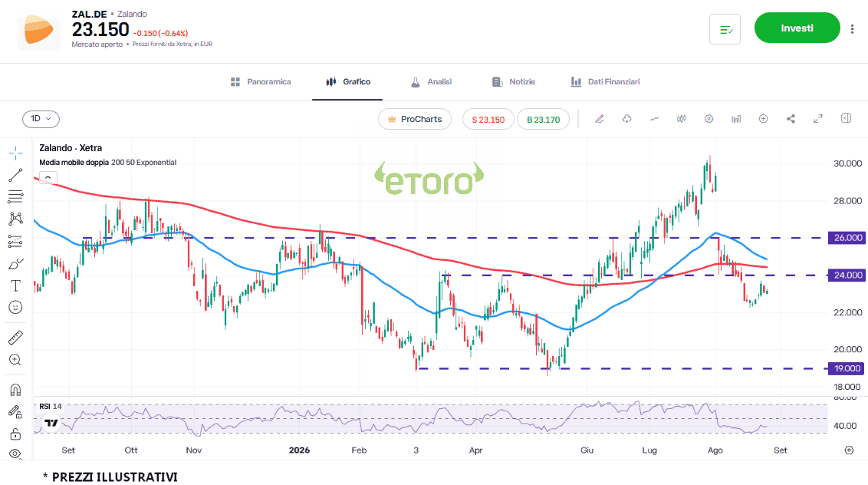The width and height of the screenshot is (868, 485).
Task: Select the ruler measure tool
Action: click(15, 338)
